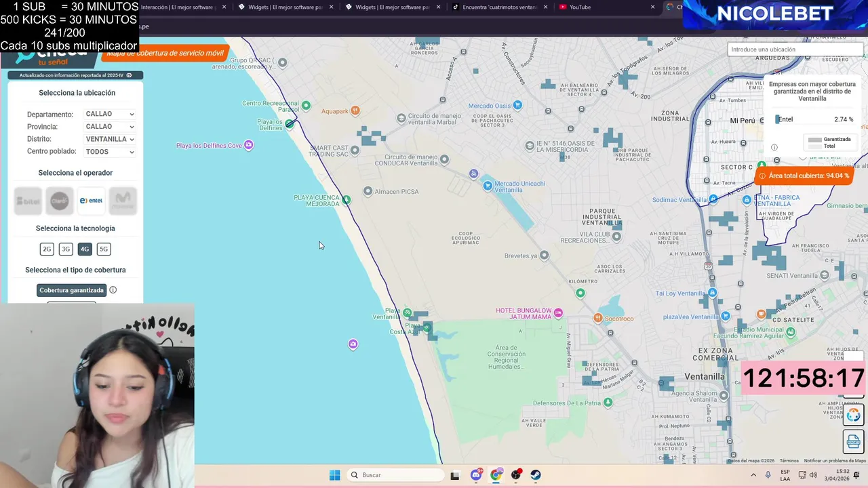
Task: Open the Windows Start menu
Action: [334, 475]
